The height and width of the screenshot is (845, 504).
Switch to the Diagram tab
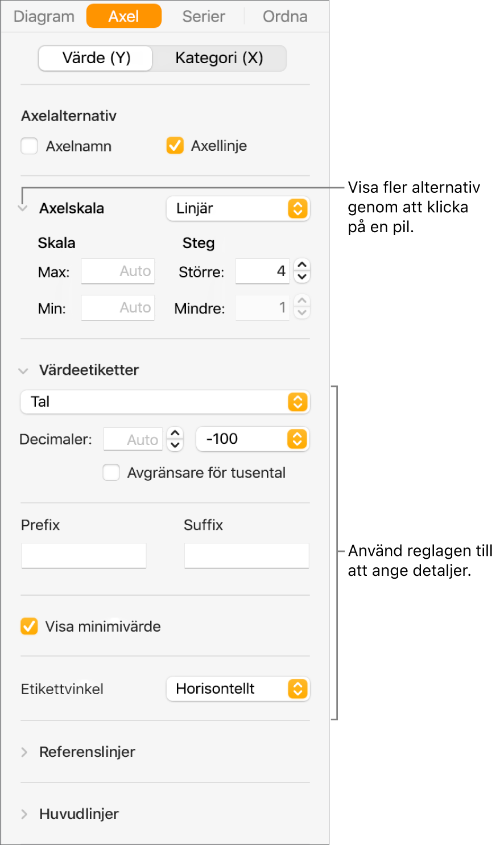pyautogui.click(x=44, y=17)
